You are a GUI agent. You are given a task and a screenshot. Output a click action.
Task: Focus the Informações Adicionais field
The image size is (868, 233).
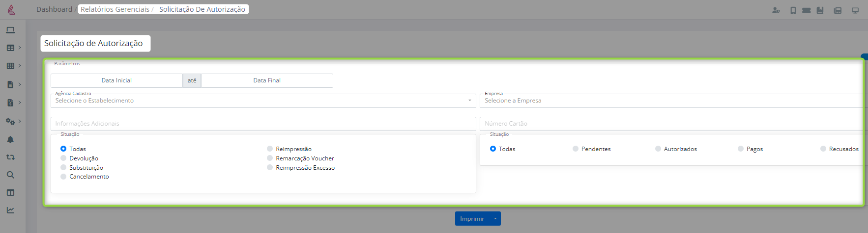point(263,124)
